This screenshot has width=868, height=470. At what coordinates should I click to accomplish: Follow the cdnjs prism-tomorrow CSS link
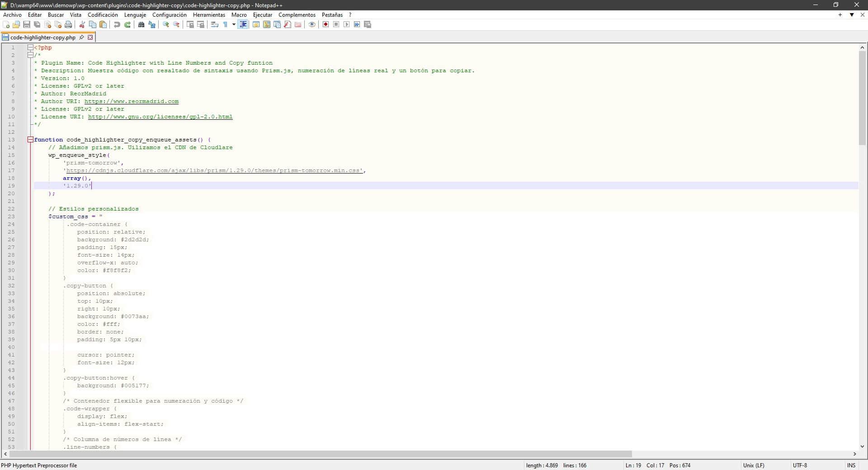coord(214,170)
